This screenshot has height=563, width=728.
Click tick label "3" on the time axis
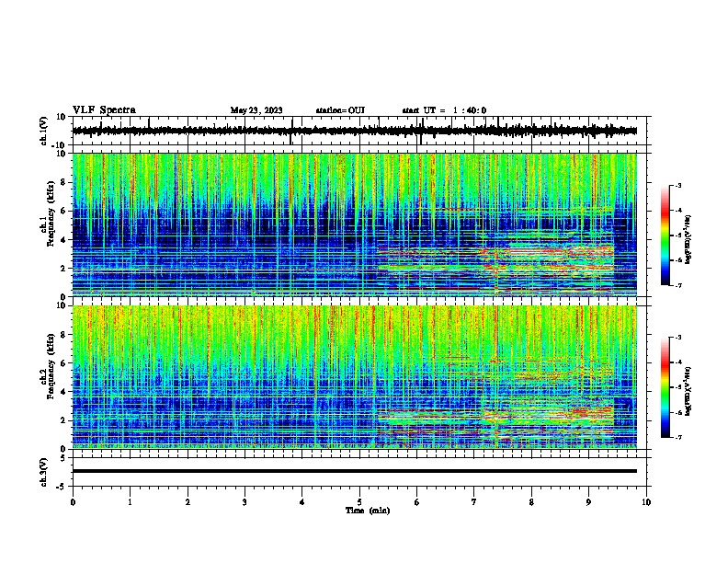(245, 502)
